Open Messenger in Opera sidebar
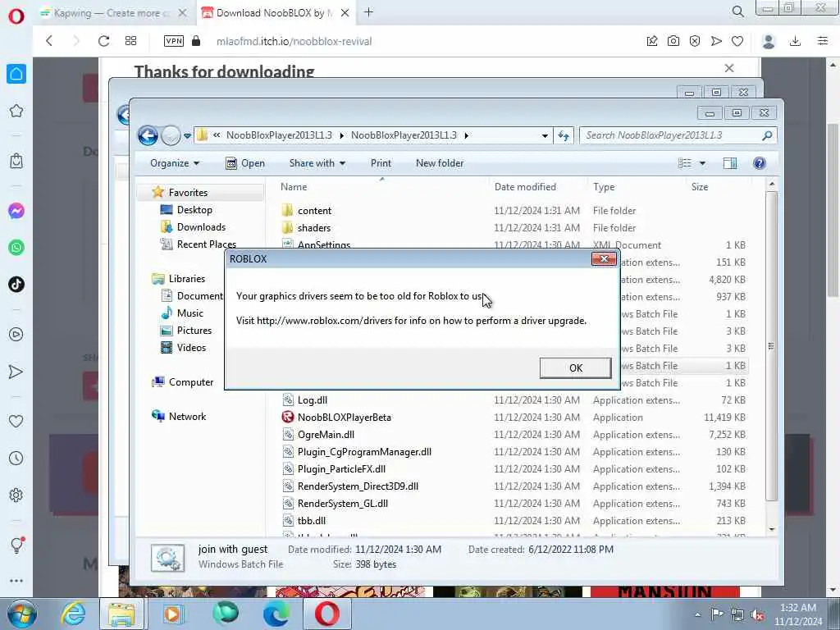The image size is (840, 630). click(16, 211)
